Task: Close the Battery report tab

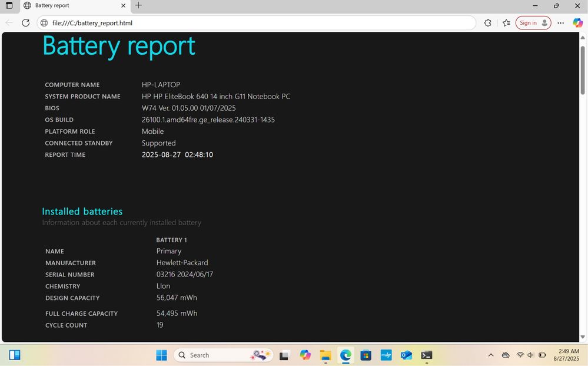Action: point(123,6)
